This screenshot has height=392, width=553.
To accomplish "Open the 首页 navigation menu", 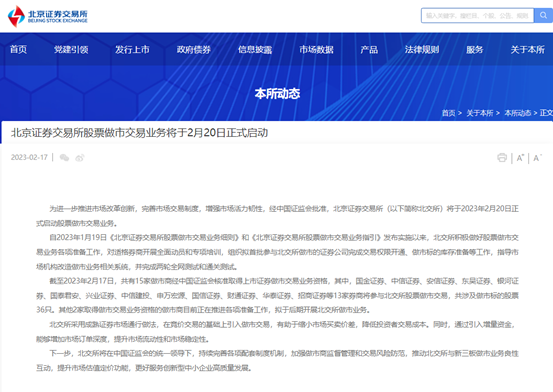I will (18, 49).
